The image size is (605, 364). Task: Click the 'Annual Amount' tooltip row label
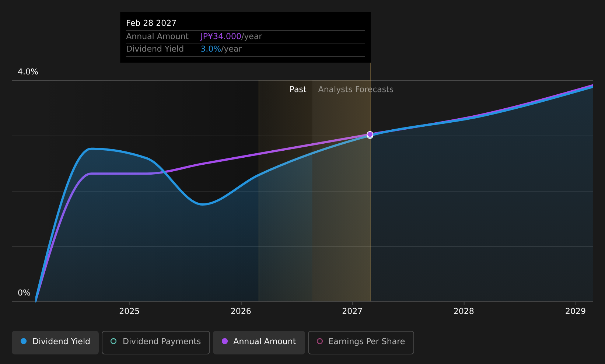click(x=157, y=36)
